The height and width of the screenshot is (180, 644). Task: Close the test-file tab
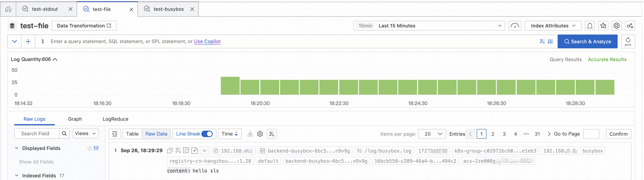point(131,10)
